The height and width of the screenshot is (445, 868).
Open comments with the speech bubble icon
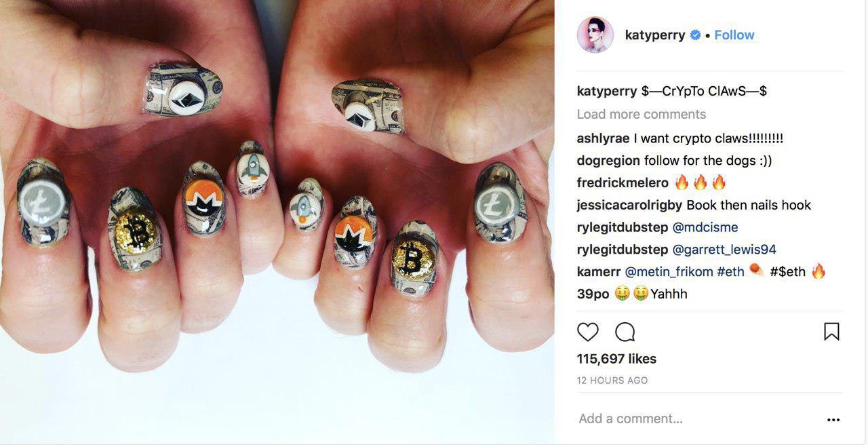625,332
